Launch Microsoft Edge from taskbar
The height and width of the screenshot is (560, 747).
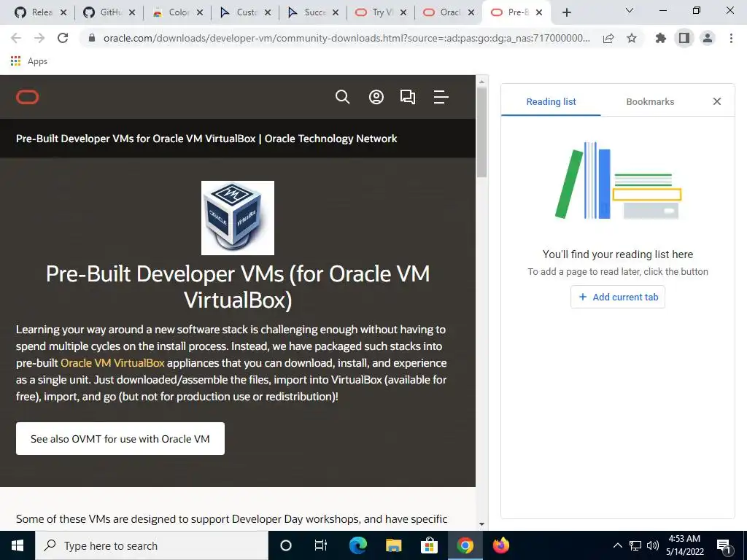pyautogui.click(x=357, y=545)
